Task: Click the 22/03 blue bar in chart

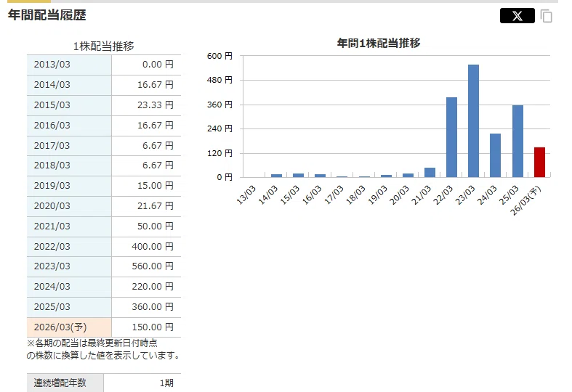Action: [451, 137]
